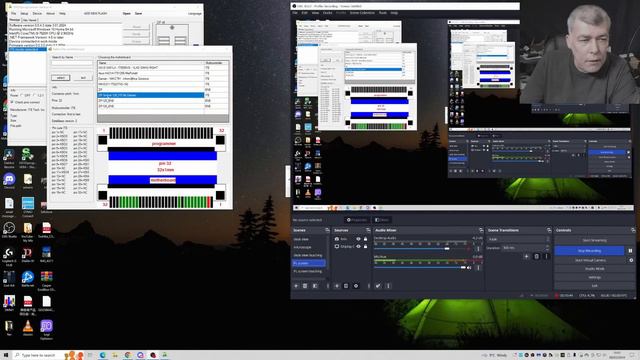Image resolution: width=640 pixels, height=360 pixels.
Task: Open File menu in programmer window
Action: point(13,13)
